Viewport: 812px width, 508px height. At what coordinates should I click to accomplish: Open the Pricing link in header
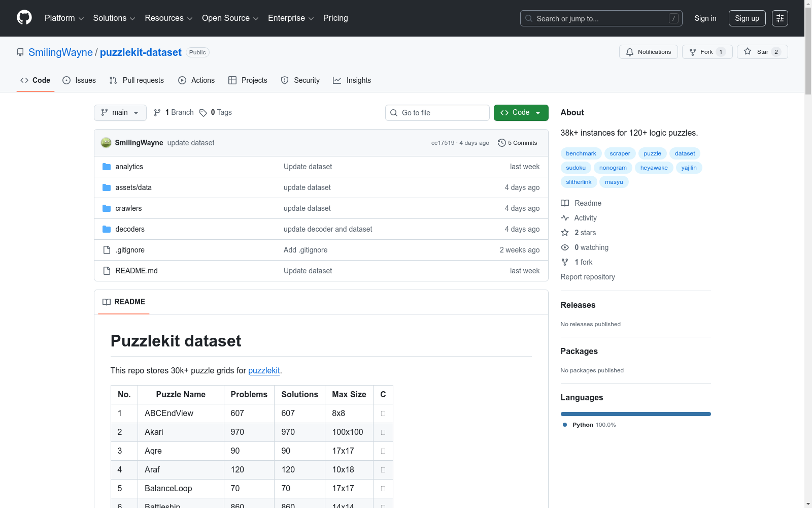click(335, 18)
